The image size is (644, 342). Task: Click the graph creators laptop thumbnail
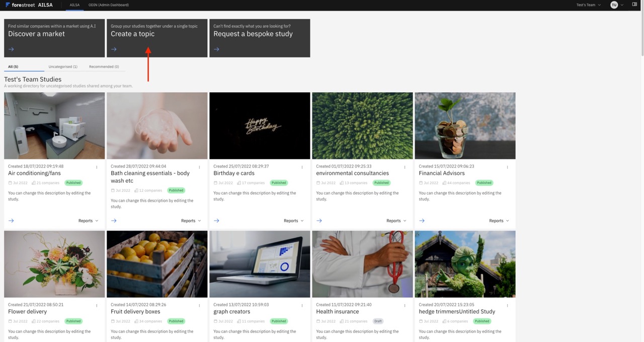click(x=260, y=264)
